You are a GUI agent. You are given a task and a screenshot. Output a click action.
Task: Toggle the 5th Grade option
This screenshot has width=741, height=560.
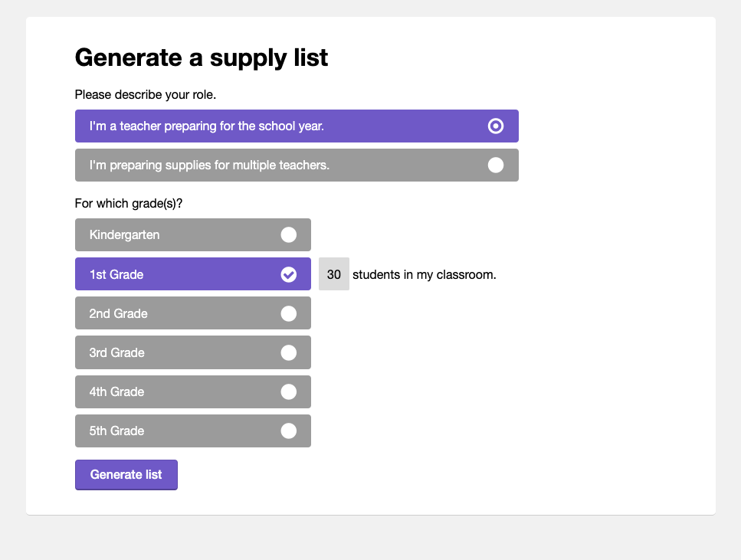tap(193, 431)
